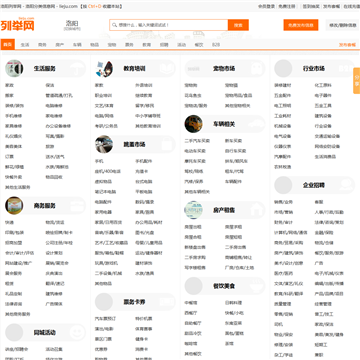Click the 修改/删除信息 button
The image size is (360, 360).
coord(343,25)
